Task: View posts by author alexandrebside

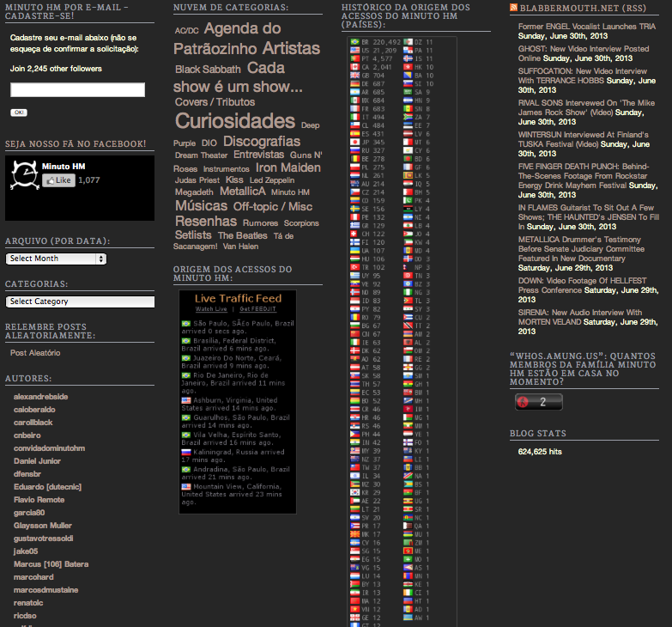Action: [40, 397]
